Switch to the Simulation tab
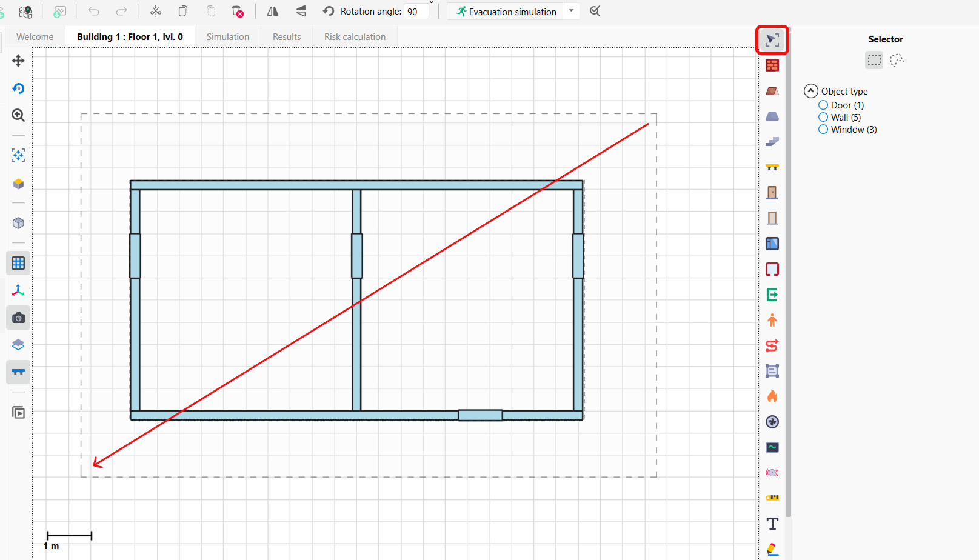This screenshot has width=979, height=560. click(227, 37)
